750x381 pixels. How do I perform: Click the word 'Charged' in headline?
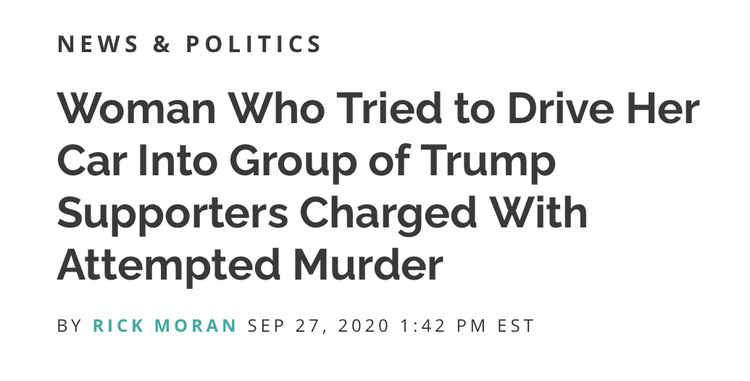[389, 214]
